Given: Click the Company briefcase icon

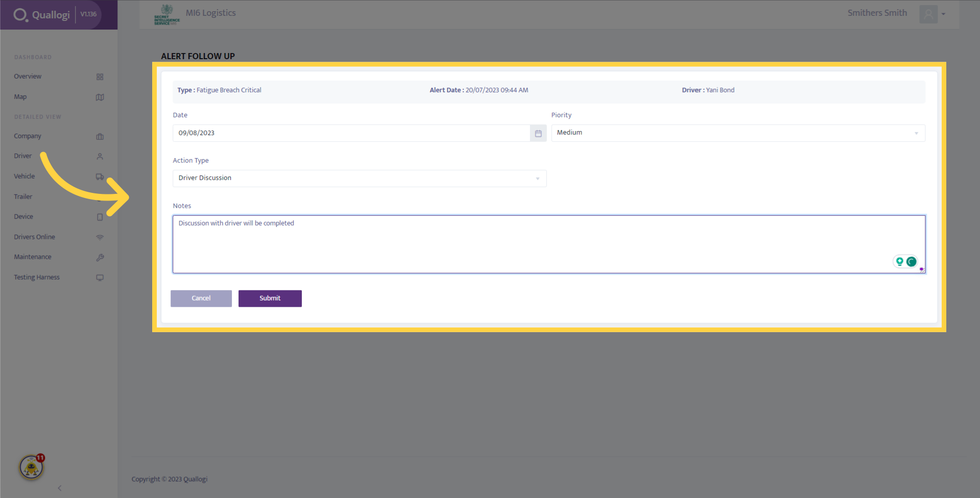Looking at the screenshot, I should tap(100, 137).
